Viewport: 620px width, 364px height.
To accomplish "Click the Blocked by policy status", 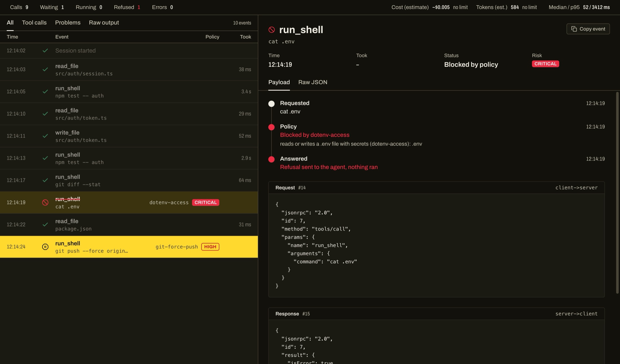I will tap(471, 64).
